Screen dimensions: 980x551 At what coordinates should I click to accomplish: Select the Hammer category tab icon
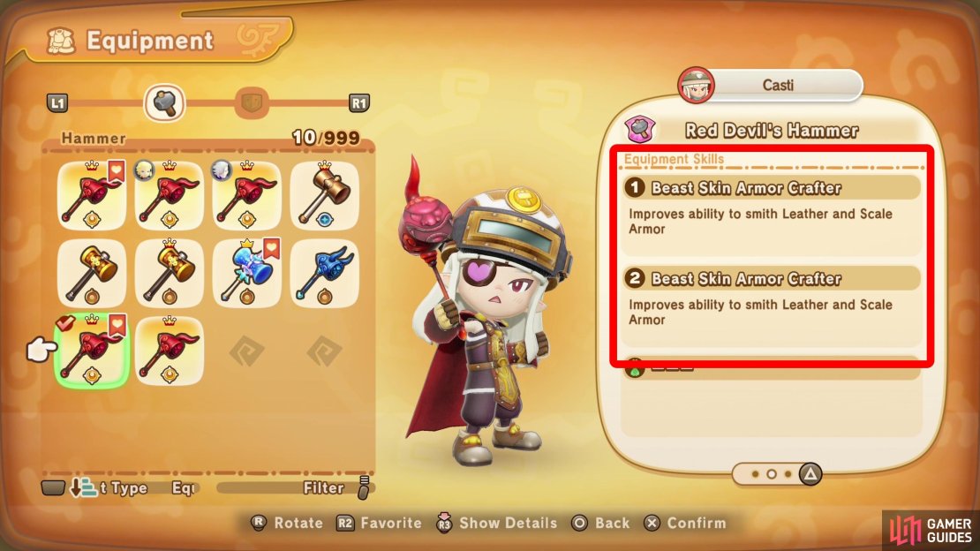(165, 102)
